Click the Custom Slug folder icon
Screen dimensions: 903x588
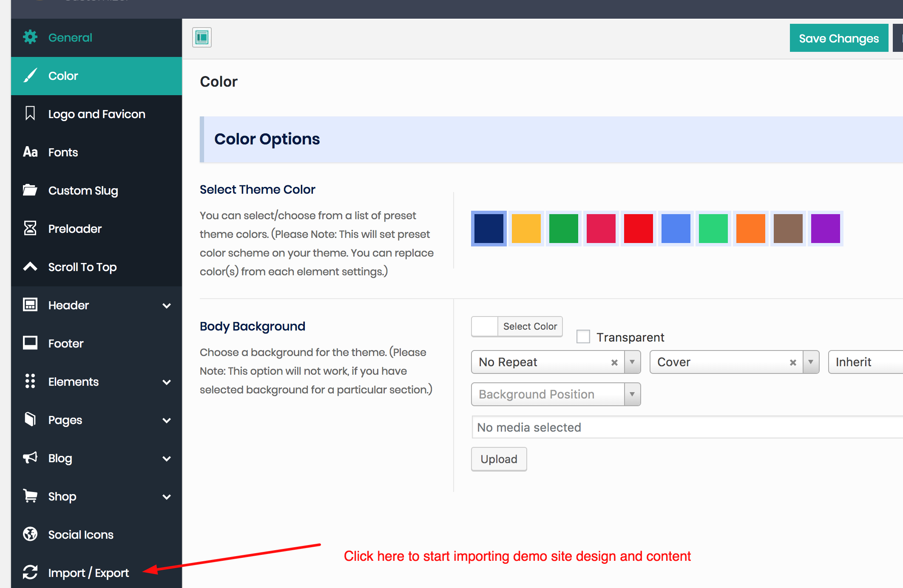tap(30, 190)
